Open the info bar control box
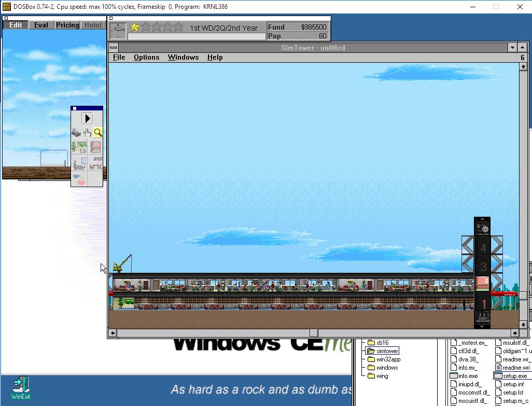This screenshot has width=532, height=406. coord(111,18)
